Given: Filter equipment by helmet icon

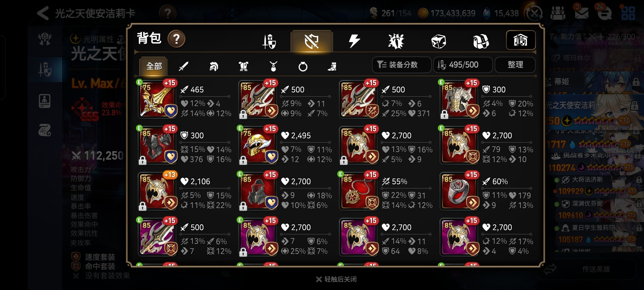Looking at the screenshot, I should pos(214,66).
